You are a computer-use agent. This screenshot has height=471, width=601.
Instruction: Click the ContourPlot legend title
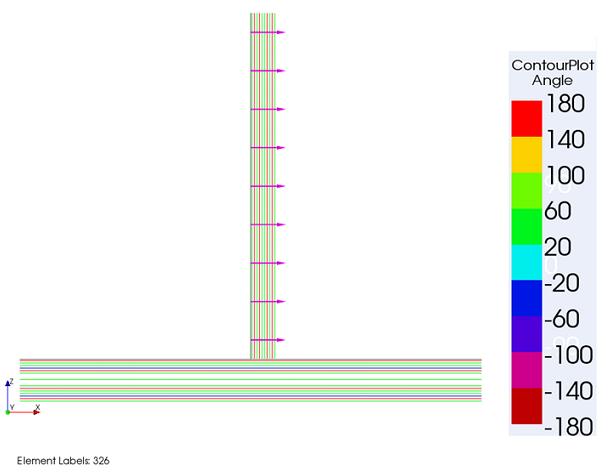[x=553, y=65]
